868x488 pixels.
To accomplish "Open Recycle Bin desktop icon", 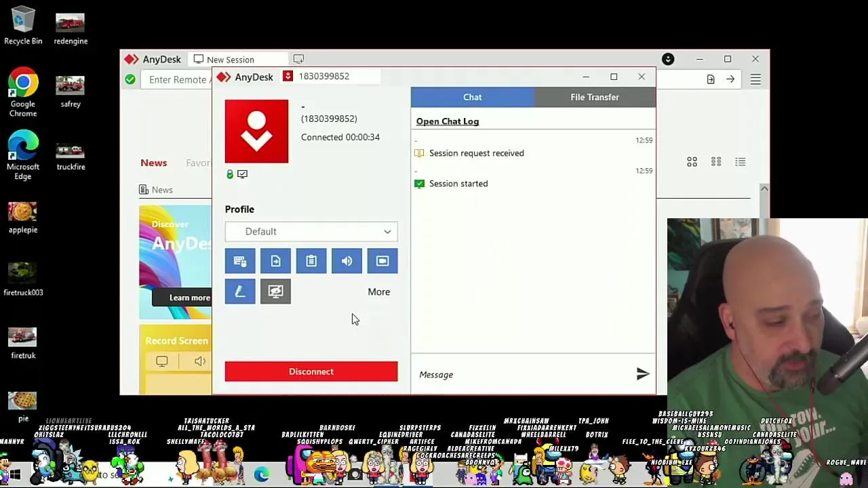I will [23, 26].
